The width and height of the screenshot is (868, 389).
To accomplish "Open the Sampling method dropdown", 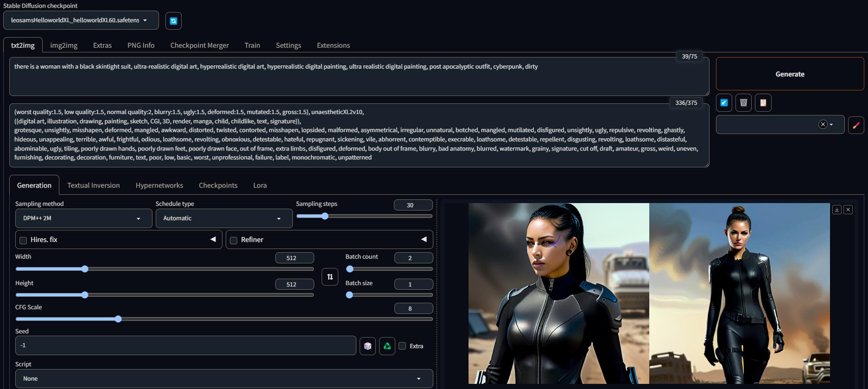I will 83,218.
